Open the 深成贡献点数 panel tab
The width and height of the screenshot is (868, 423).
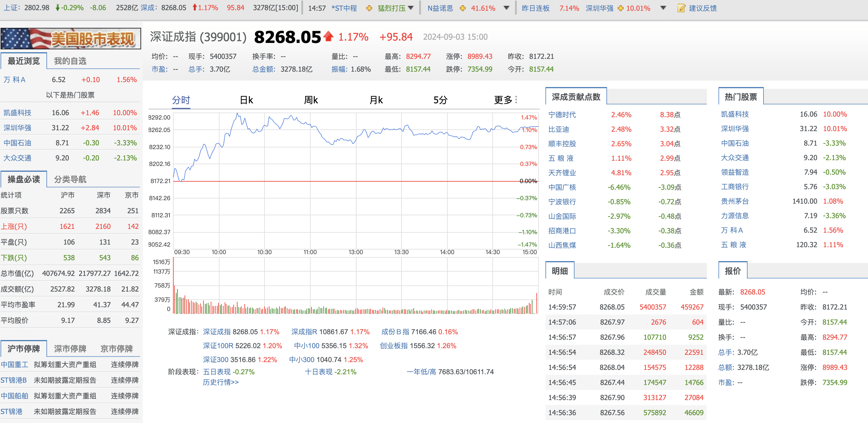point(576,97)
